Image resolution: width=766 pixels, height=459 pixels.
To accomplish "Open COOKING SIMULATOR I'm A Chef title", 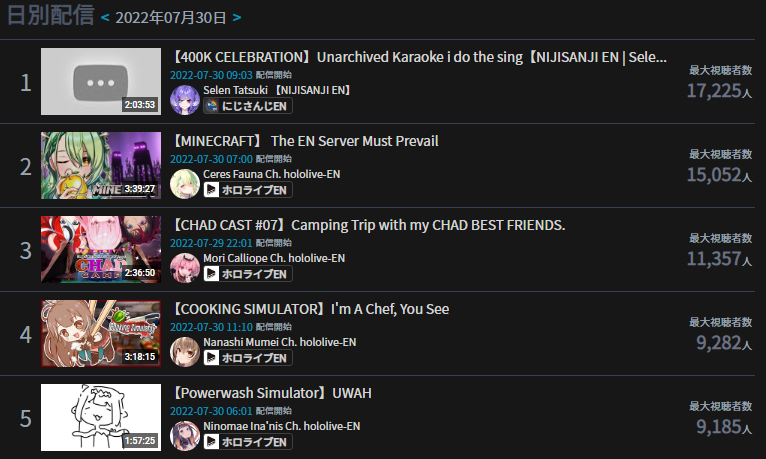I will [x=310, y=309].
